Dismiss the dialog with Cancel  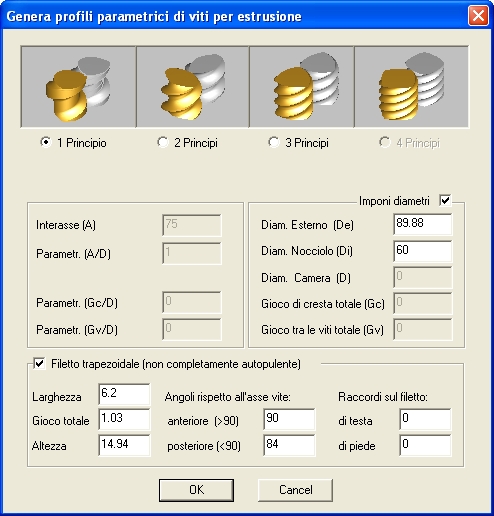pyautogui.click(x=295, y=490)
